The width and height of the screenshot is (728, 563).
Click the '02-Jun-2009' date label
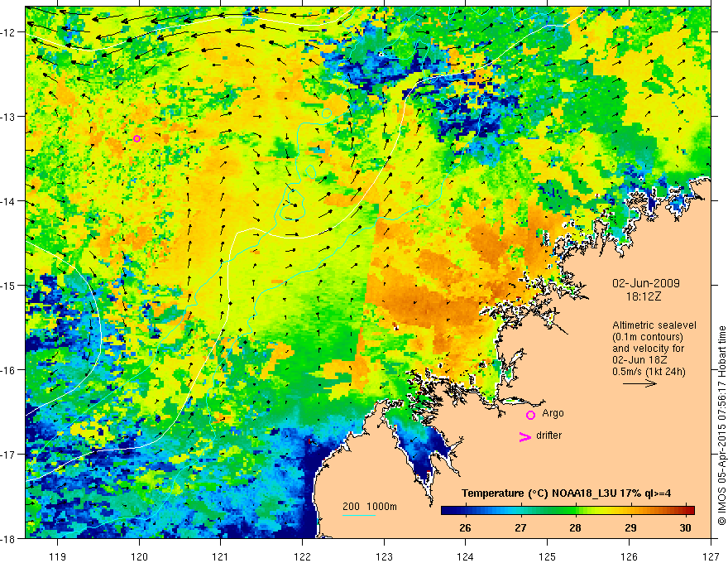point(646,283)
